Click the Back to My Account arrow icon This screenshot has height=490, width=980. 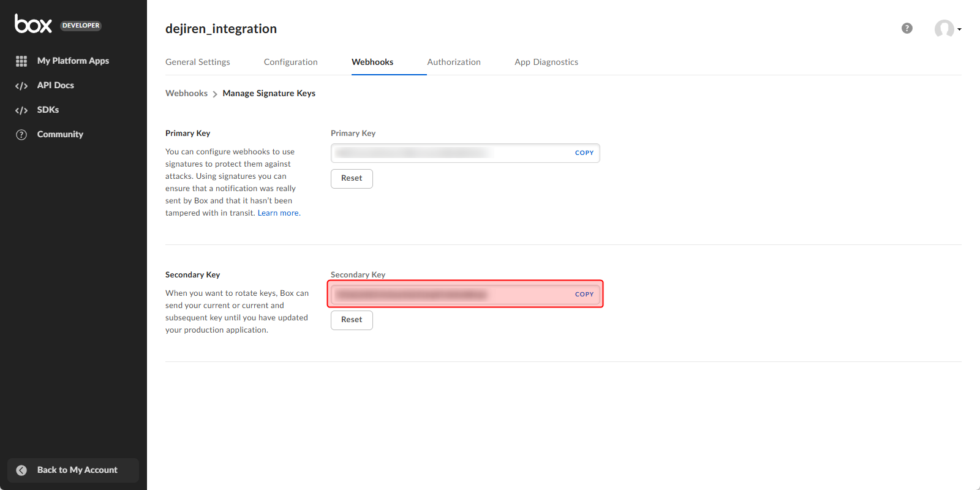[21, 470]
